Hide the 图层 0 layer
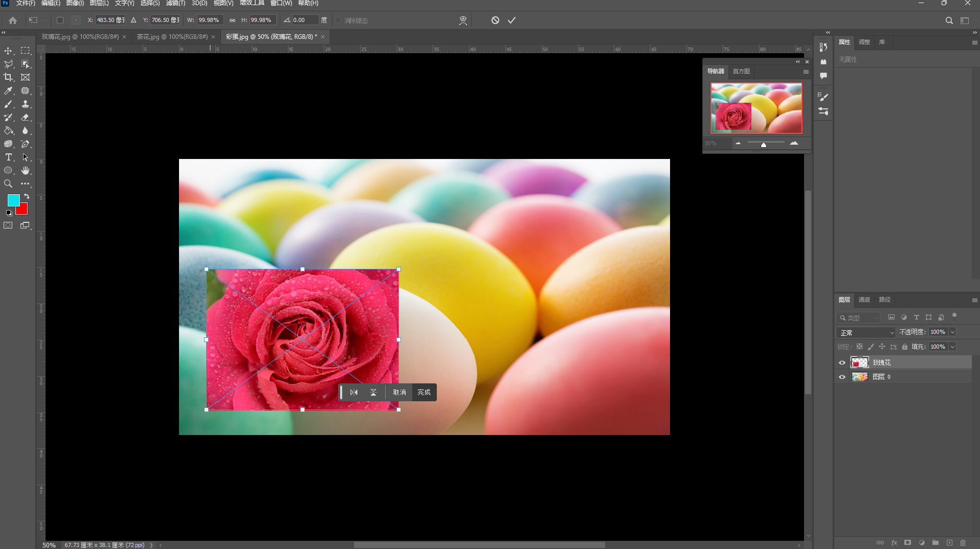The width and height of the screenshot is (980, 549). pyautogui.click(x=842, y=377)
